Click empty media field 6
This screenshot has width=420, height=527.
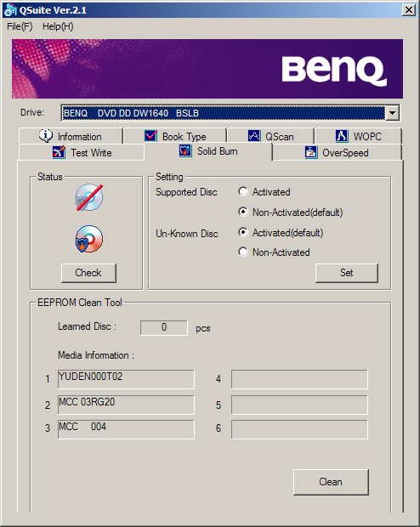pyautogui.click(x=299, y=429)
